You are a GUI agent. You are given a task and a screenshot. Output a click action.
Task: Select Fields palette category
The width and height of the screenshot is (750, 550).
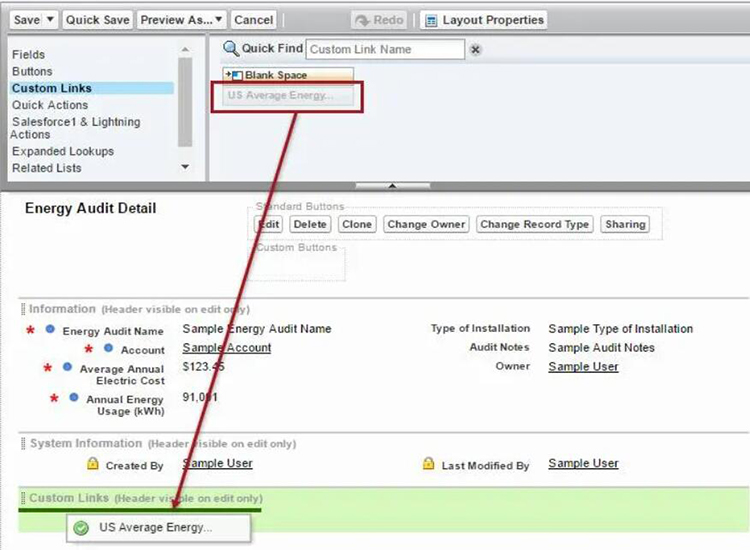point(28,55)
